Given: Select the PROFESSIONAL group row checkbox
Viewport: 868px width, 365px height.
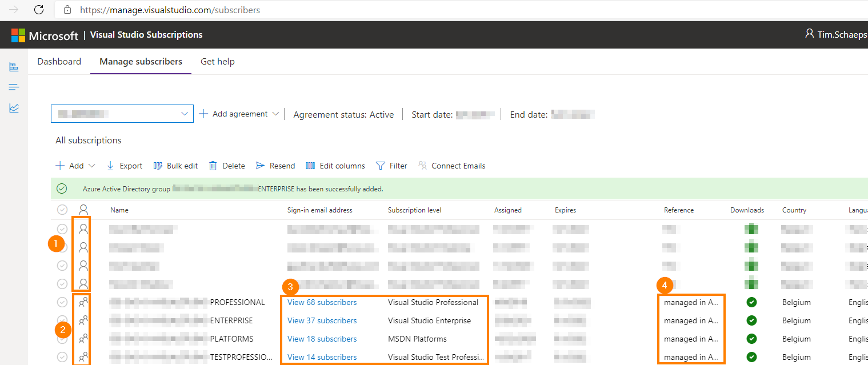Looking at the screenshot, I should coord(62,302).
